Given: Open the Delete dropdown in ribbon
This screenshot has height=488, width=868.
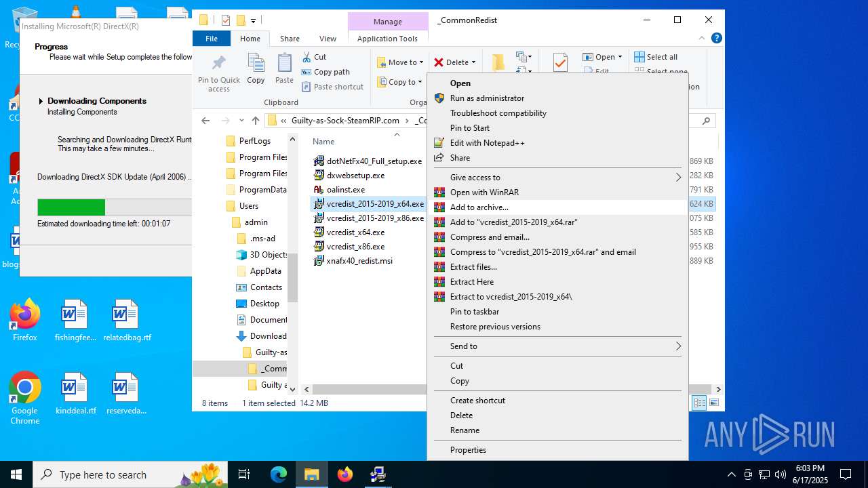Looking at the screenshot, I should 454,62.
